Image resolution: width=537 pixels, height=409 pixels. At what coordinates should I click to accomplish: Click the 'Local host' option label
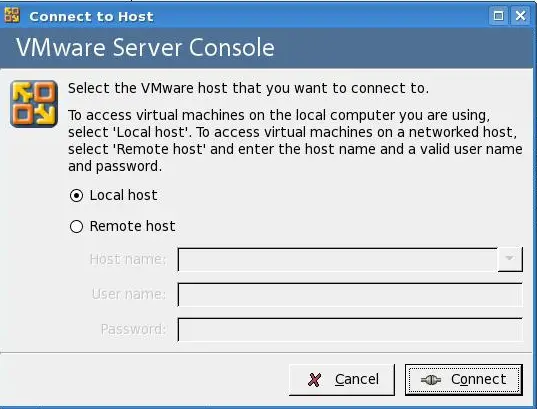[123, 195]
